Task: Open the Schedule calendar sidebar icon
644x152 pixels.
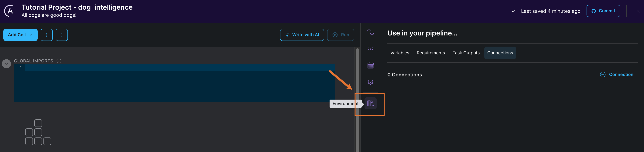Action: pos(371,65)
